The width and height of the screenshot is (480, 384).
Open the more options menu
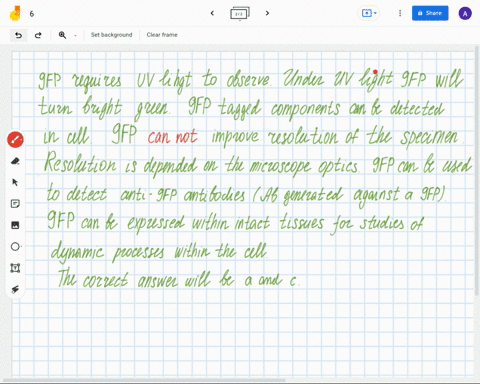click(x=400, y=13)
